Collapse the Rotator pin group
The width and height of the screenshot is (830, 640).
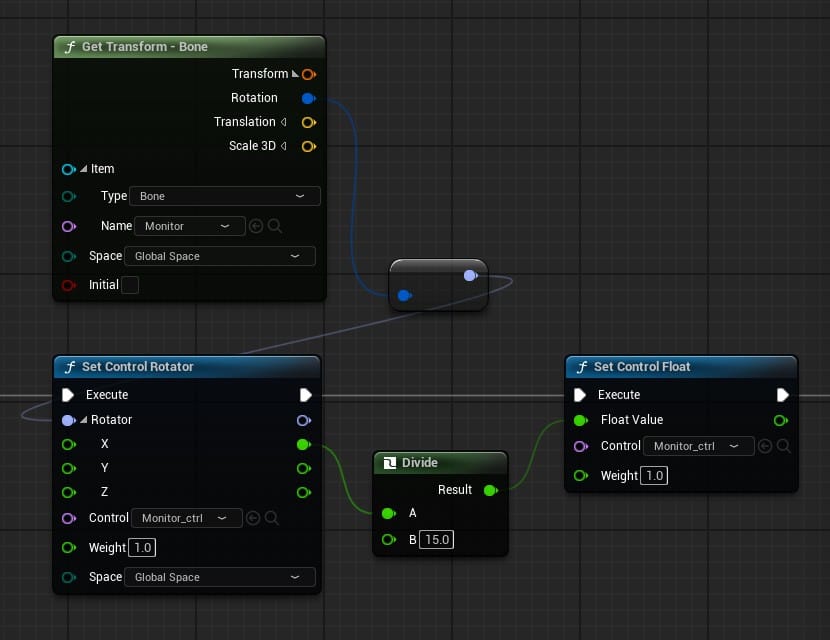pos(84,420)
